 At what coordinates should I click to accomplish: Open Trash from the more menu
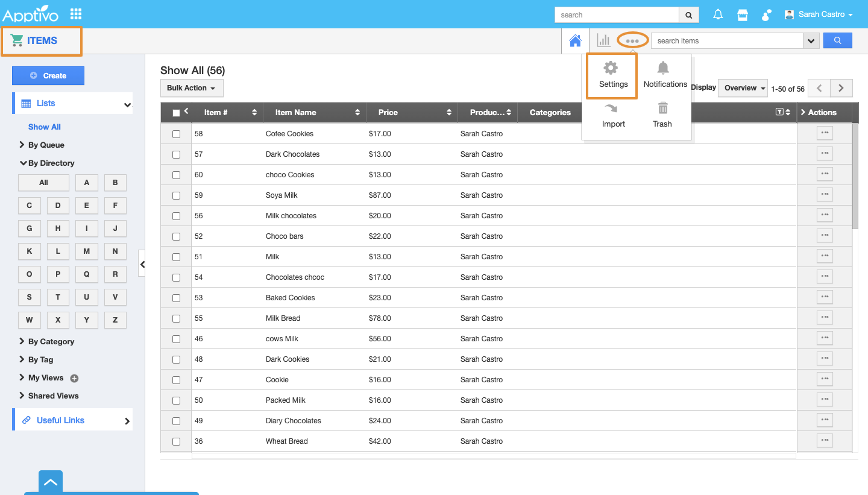662,115
